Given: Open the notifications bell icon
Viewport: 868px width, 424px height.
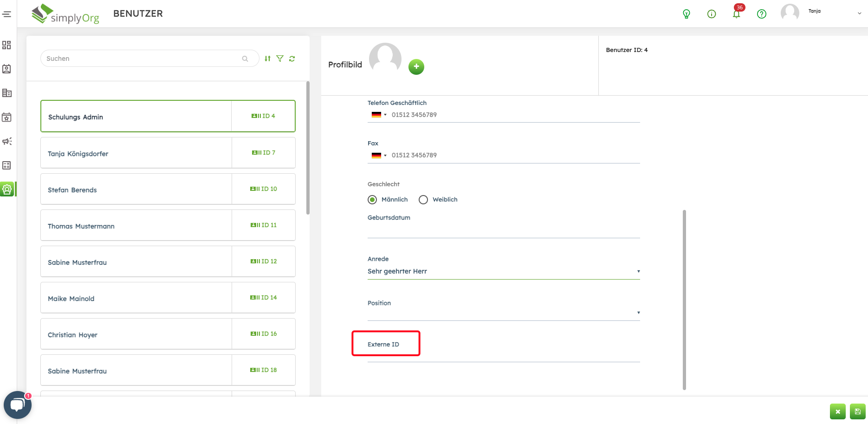Looking at the screenshot, I should tap(736, 14).
